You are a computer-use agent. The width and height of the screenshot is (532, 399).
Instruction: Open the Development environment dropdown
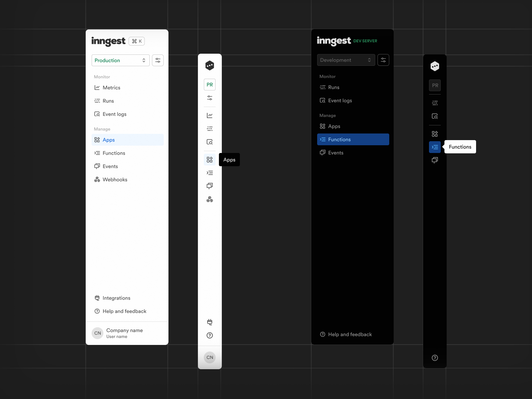point(346,60)
